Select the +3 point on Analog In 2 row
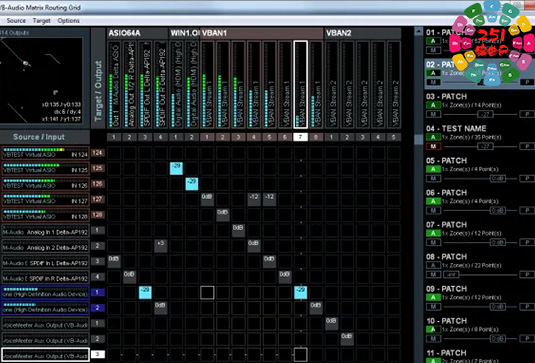Screen dimensions: 535x363 (x=161, y=246)
